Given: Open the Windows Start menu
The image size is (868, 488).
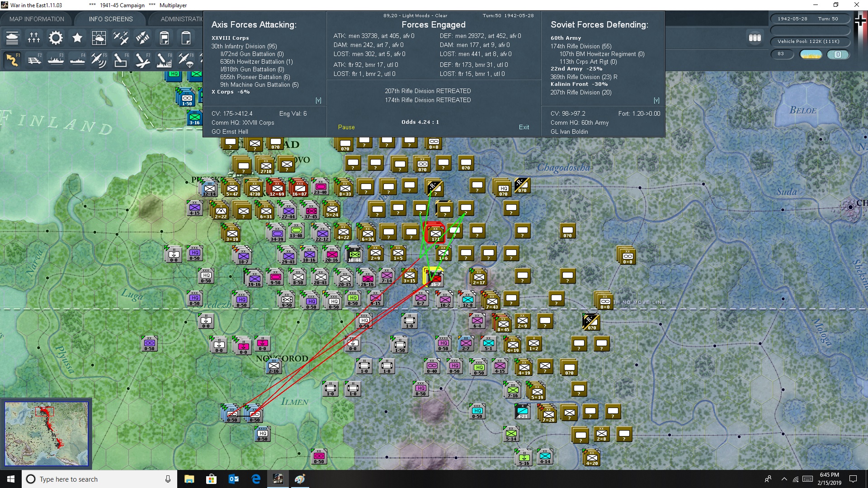Looking at the screenshot, I should click(11, 479).
